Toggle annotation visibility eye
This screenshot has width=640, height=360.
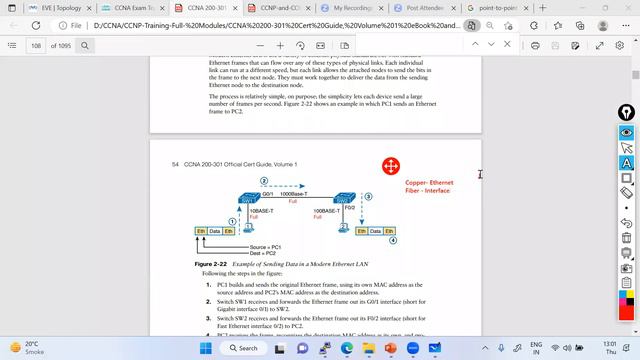tap(626, 133)
